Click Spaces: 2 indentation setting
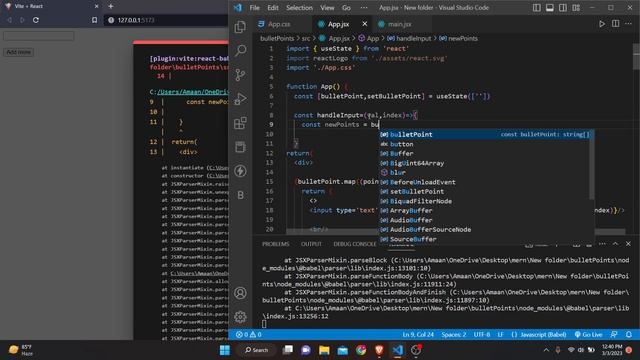This screenshot has height=360, width=640. pyautogui.click(x=453, y=335)
